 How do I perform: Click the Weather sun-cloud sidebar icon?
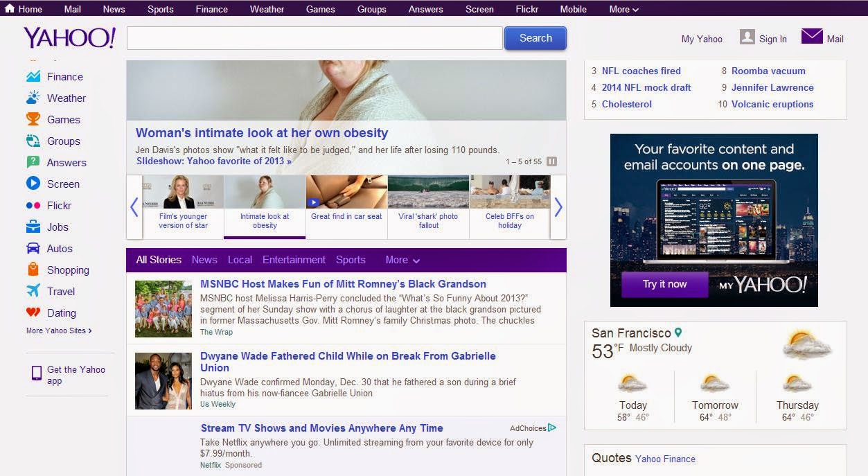point(33,98)
